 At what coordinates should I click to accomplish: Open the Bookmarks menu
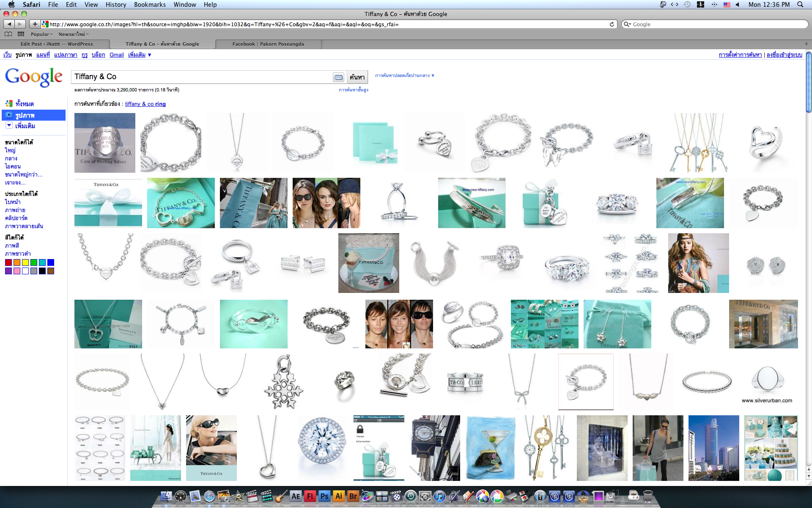point(150,4)
